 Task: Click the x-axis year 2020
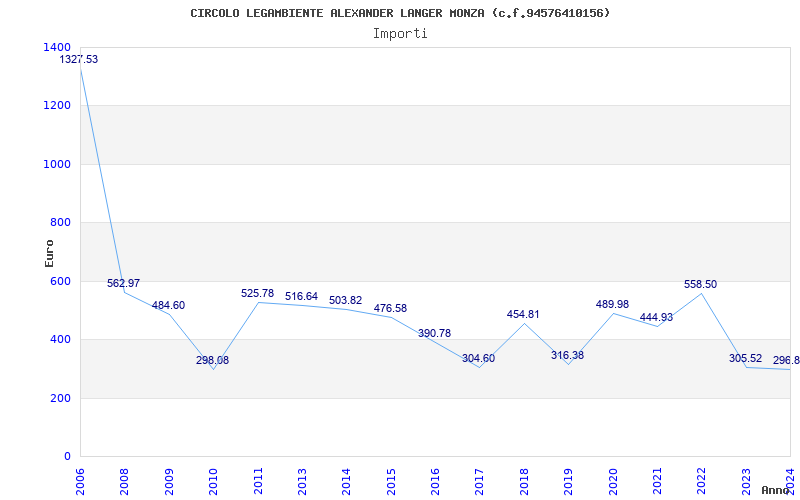(x=613, y=481)
